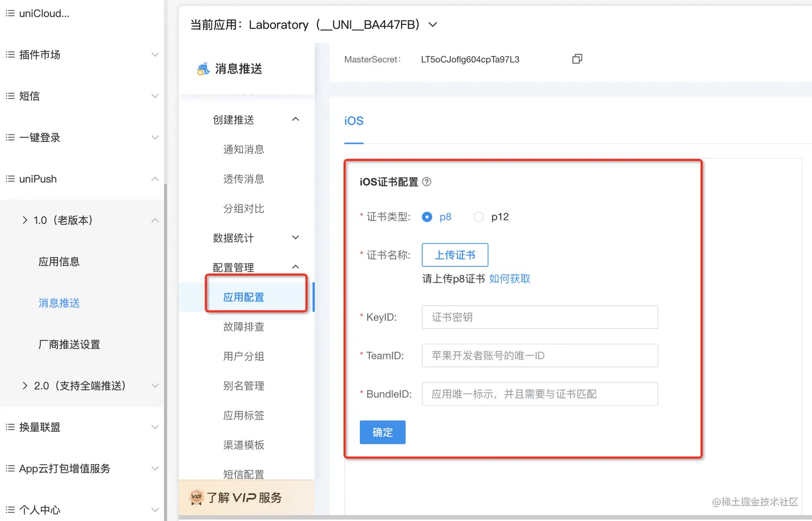
Task: Open 厂商推送设置 in left sidebar
Action: coord(69,344)
